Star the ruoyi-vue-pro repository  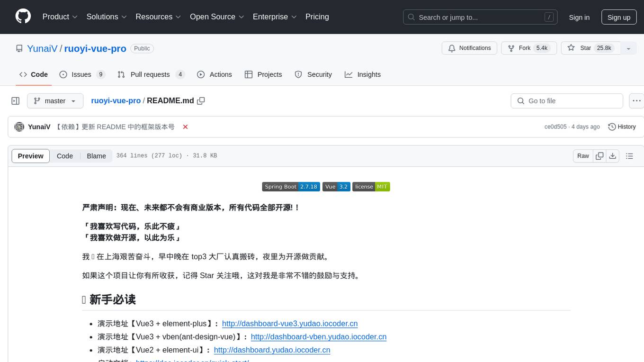(591, 48)
